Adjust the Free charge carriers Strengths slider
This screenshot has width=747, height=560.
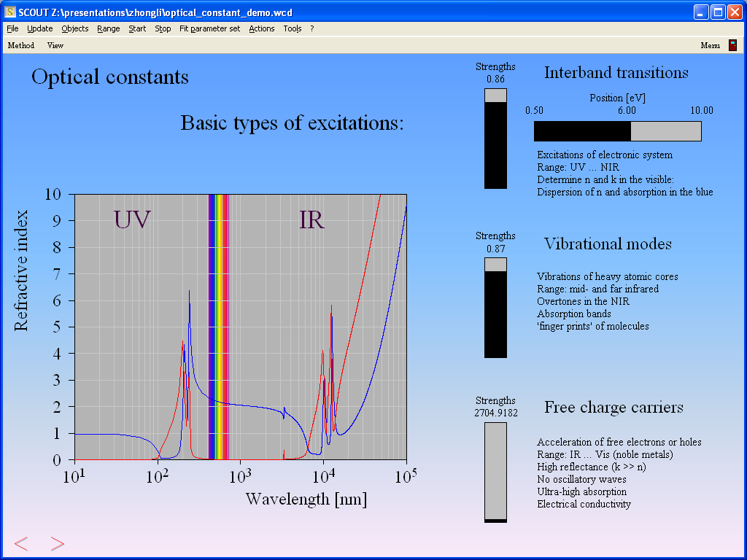[495, 472]
